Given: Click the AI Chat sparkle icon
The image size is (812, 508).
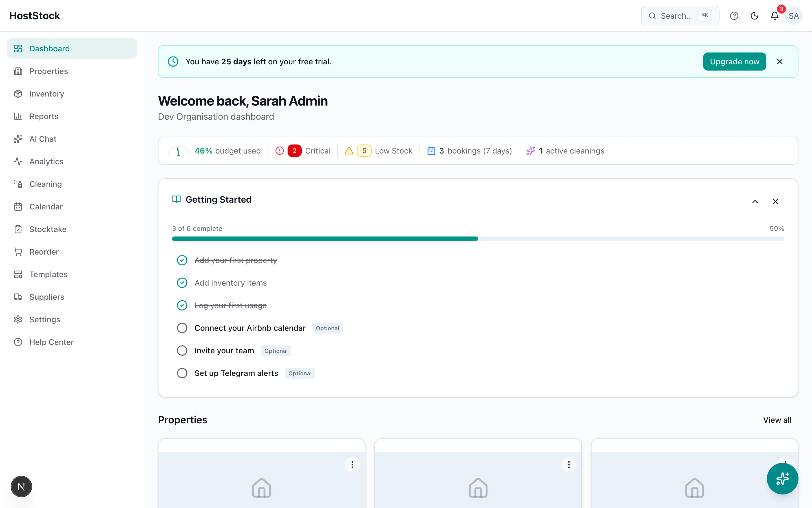Looking at the screenshot, I should 18,139.
